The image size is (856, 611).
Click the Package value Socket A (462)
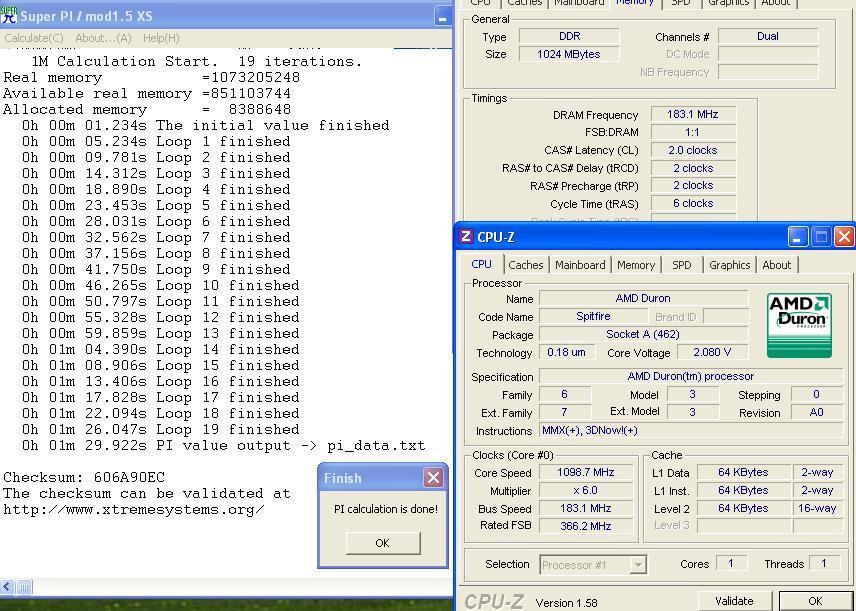[643, 334]
